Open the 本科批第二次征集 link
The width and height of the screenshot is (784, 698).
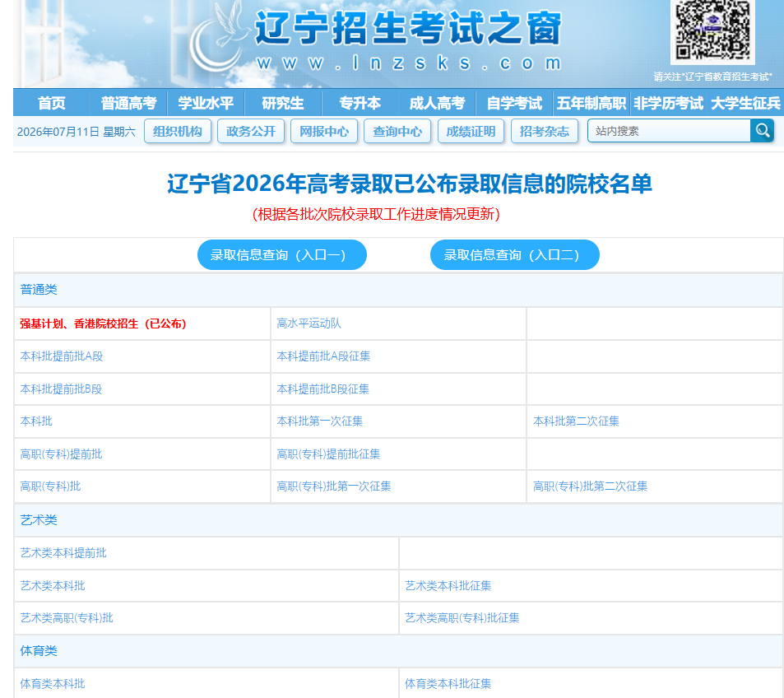tap(577, 421)
